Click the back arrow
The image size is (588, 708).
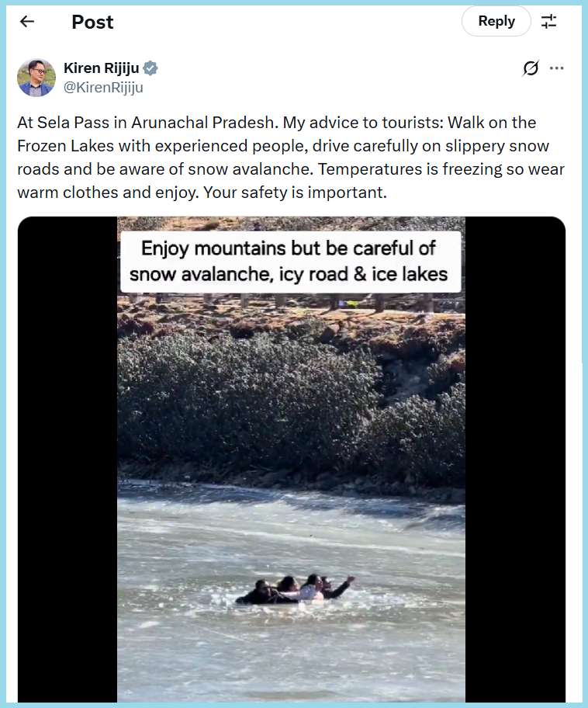[x=27, y=22]
